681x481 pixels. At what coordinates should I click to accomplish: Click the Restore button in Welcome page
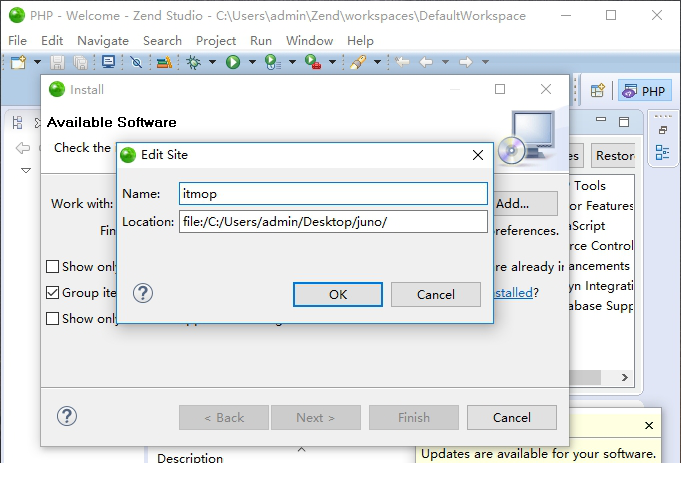613,155
